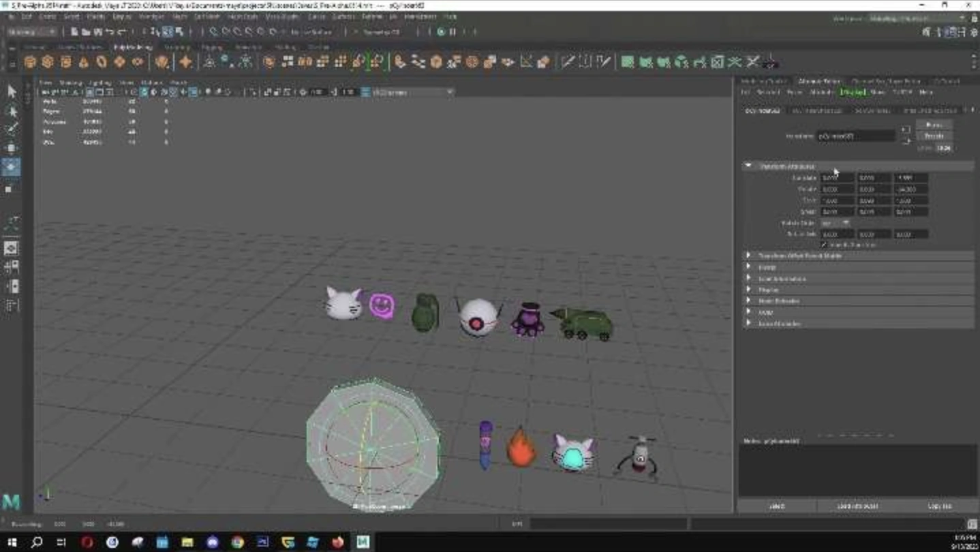Create a polygon plane from the shelf

pos(119,62)
